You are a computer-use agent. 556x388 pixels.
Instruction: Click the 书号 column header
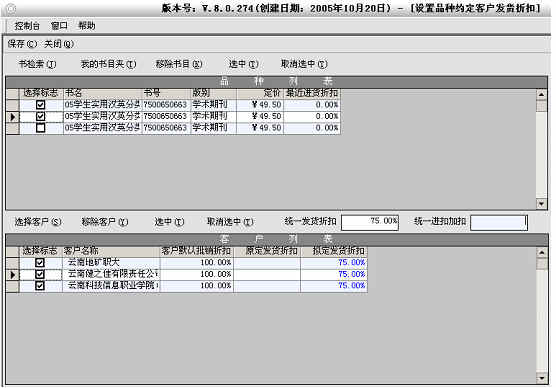[x=167, y=93]
